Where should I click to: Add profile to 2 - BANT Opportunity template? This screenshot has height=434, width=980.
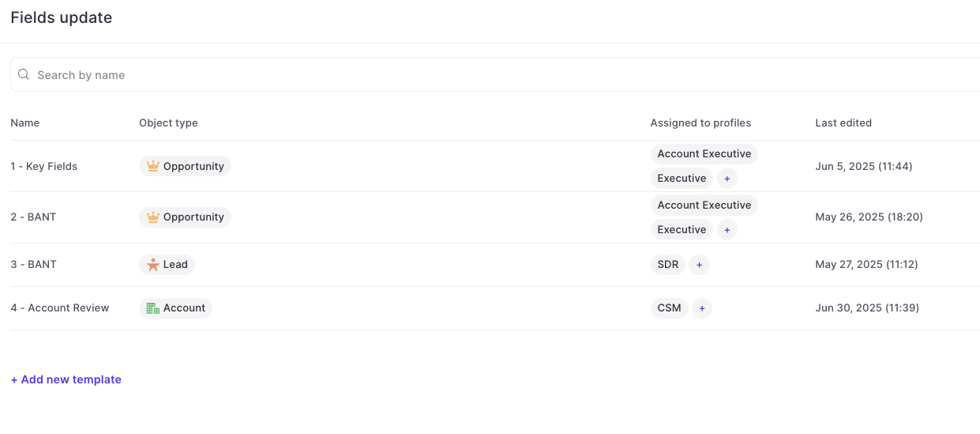(x=727, y=230)
